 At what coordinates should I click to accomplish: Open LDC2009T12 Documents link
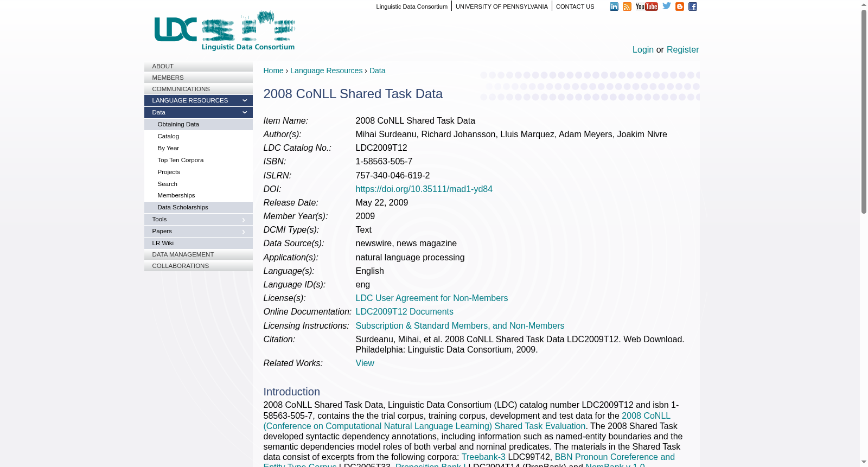tap(404, 311)
